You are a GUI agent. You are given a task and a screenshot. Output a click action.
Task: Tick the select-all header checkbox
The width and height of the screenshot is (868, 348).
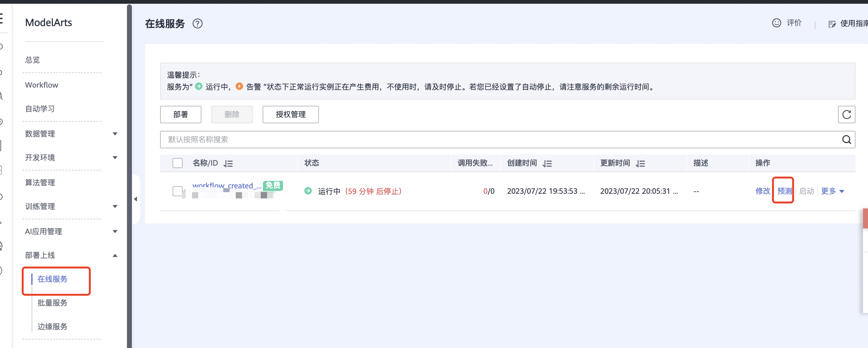pos(177,163)
